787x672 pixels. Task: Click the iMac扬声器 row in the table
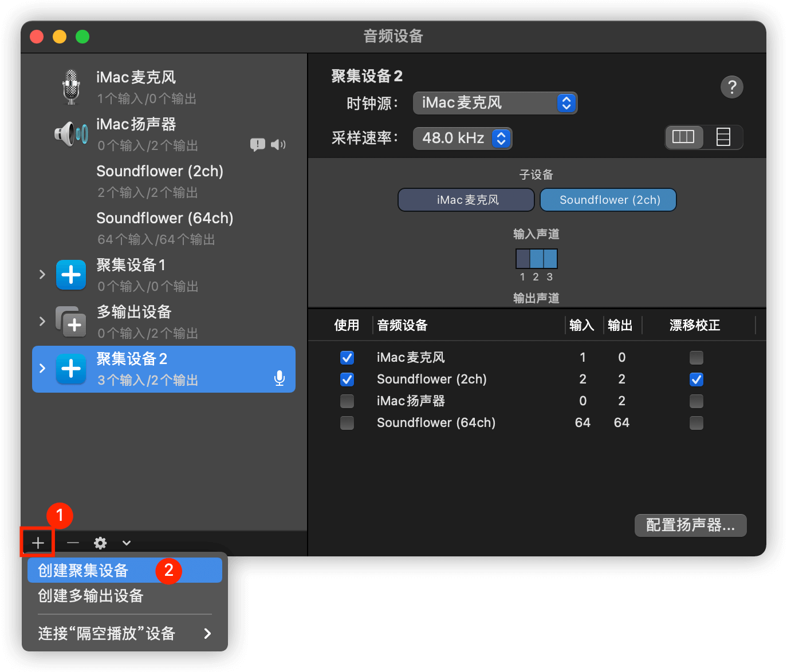click(537, 401)
